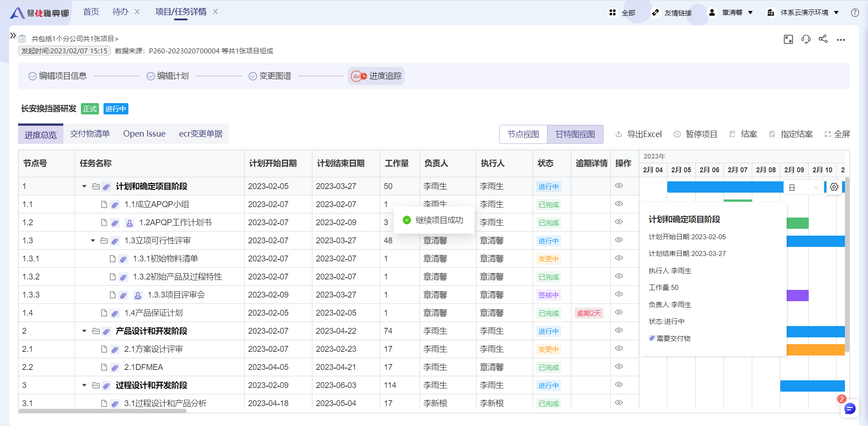Click the 全部 apps grid icon
Viewport: 868px width, 426px height.
click(x=612, y=13)
